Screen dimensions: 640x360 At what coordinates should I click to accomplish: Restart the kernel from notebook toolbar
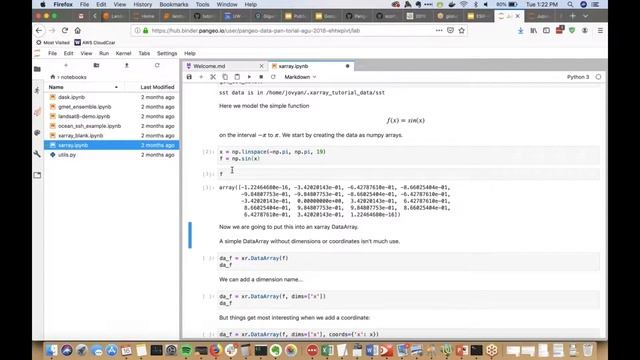[x=273, y=77]
